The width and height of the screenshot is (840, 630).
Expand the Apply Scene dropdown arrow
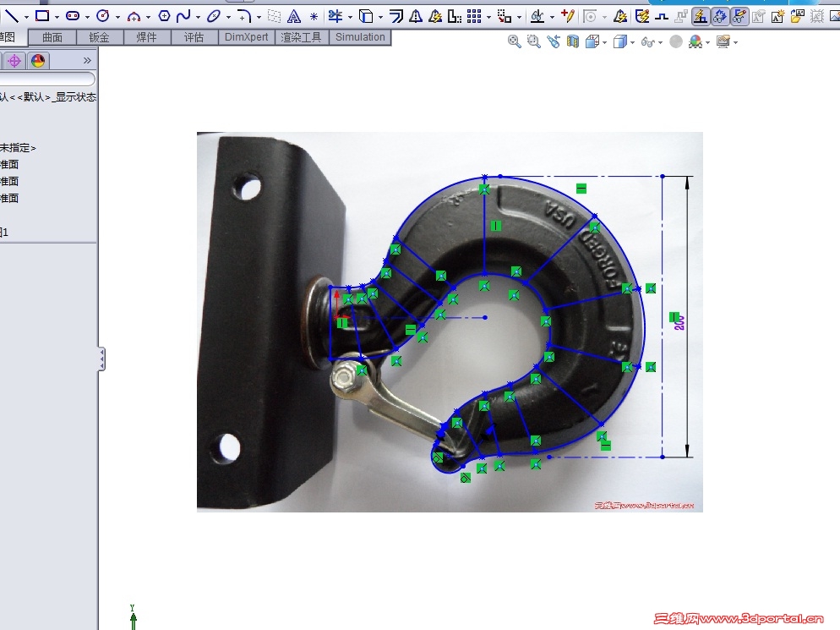(x=708, y=42)
